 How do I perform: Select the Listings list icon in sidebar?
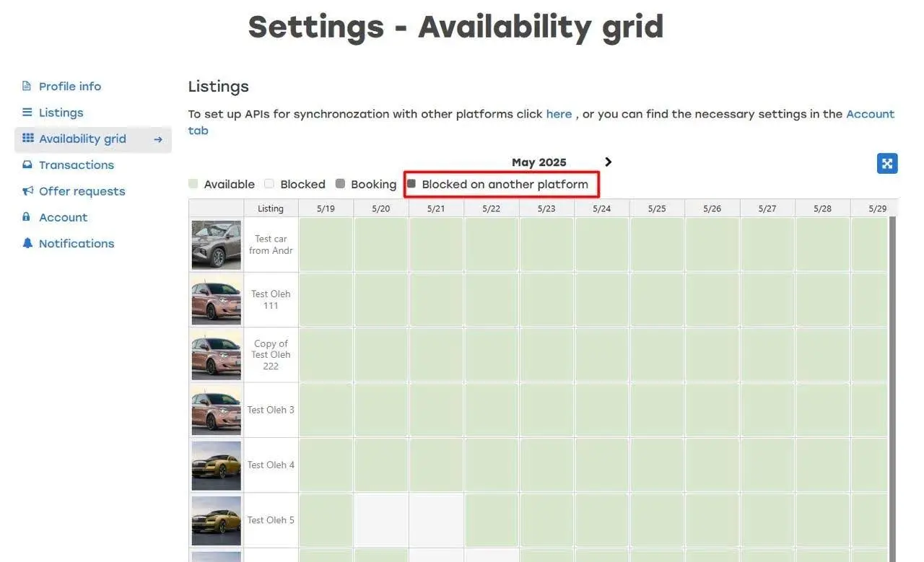click(26, 113)
